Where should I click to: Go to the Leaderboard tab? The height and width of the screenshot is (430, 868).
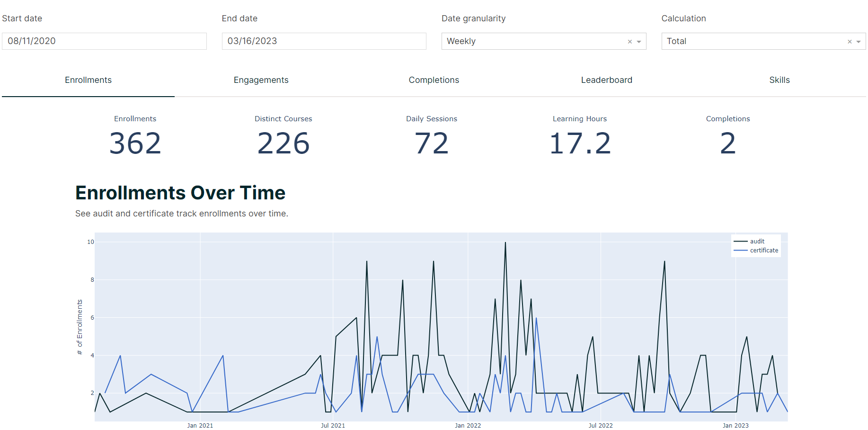(607, 80)
